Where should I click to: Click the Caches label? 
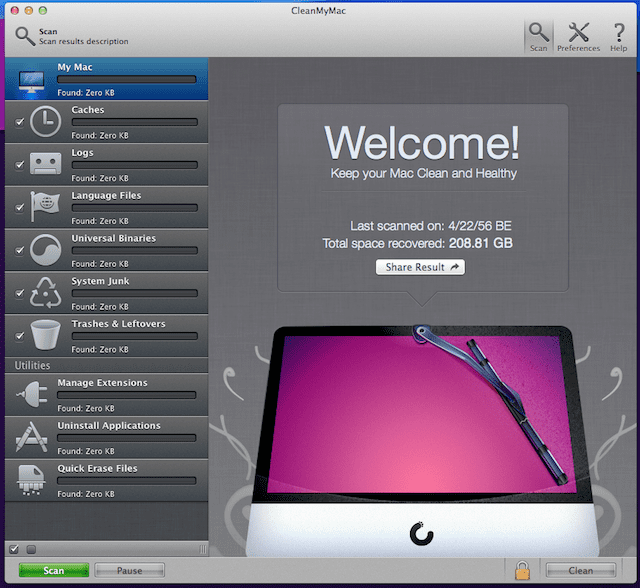point(88,110)
